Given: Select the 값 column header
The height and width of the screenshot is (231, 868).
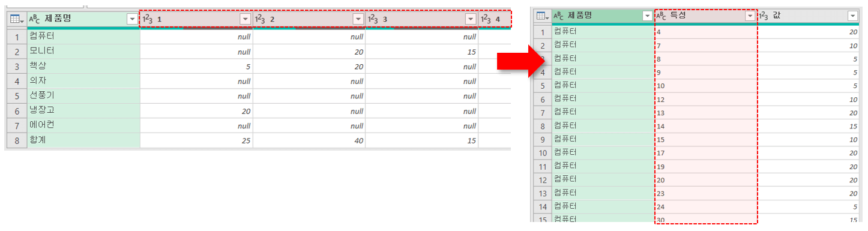Looking at the screenshot, I should (808, 16).
